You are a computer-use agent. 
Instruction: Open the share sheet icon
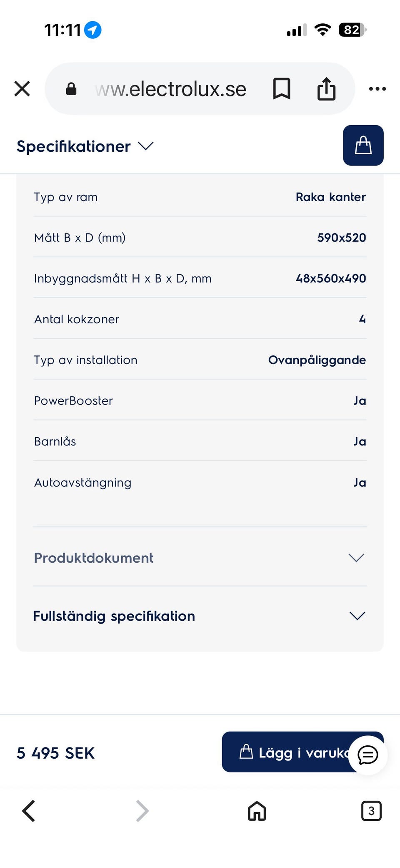pyautogui.click(x=326, y=88)
